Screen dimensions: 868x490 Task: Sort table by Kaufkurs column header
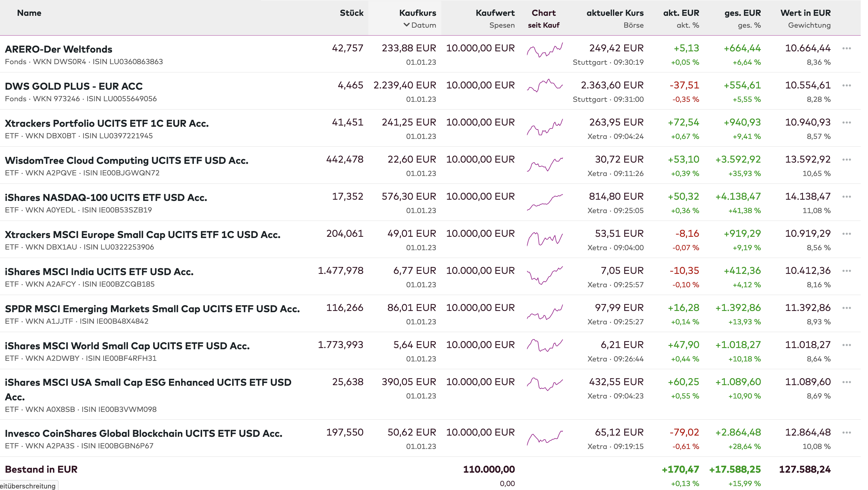coord(417,13)
